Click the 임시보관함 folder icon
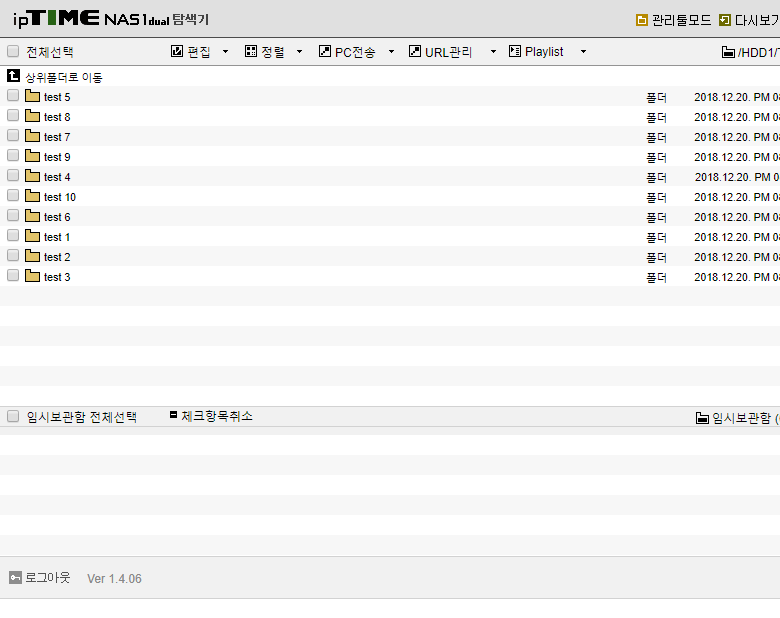The width and height of the screenshot is (780, 618). pyautogui.click(x=702, y=418)
